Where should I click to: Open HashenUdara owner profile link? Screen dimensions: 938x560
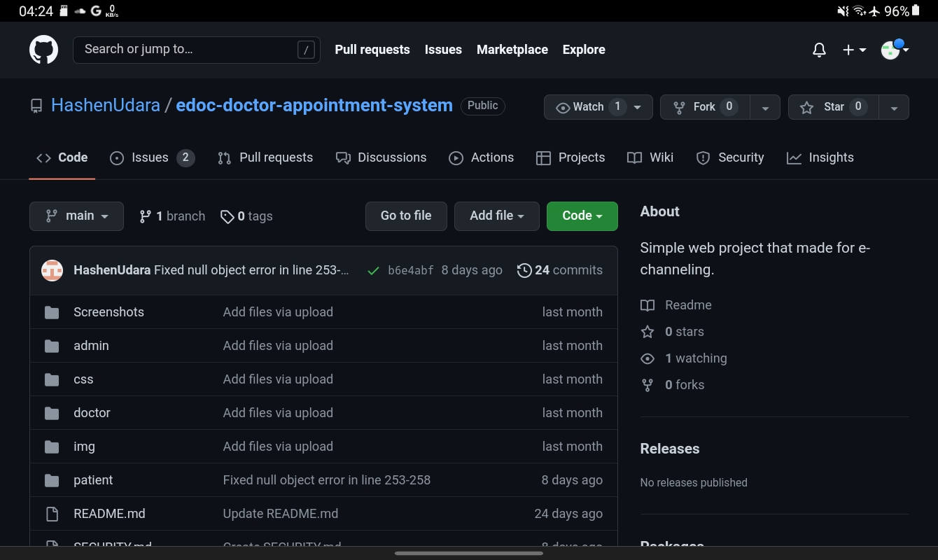pyautogui.click(x=106, y=106)
